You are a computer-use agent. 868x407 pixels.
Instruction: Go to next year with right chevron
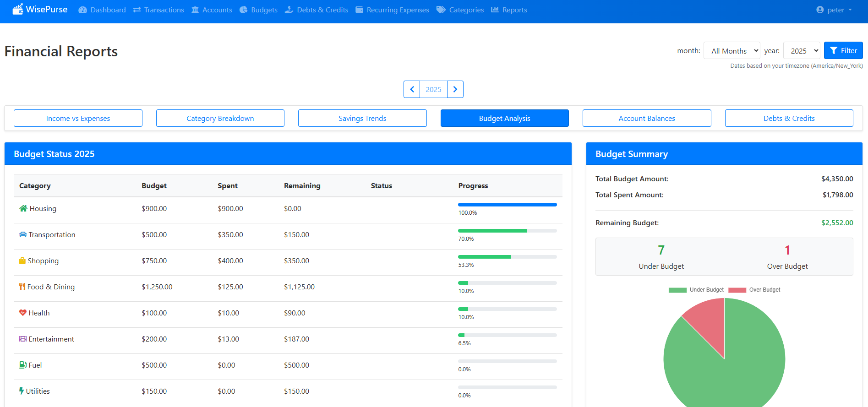(455, 89)
